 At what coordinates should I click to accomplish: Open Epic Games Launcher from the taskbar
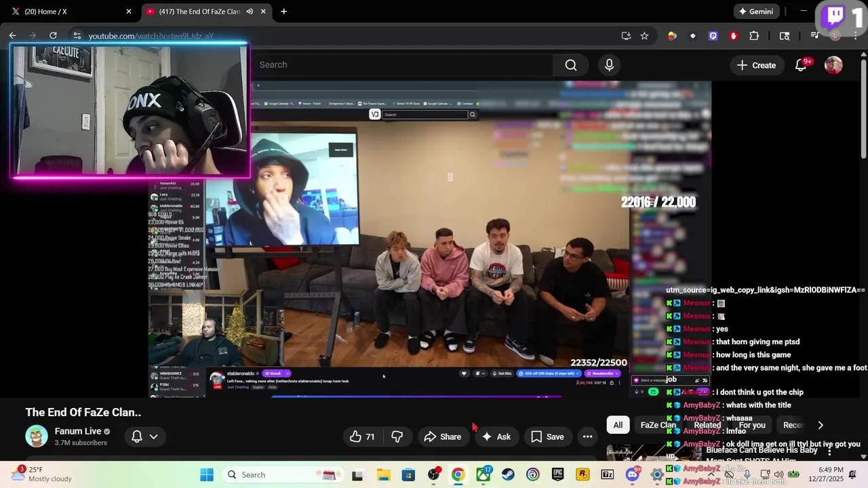[x=557, y=475]
